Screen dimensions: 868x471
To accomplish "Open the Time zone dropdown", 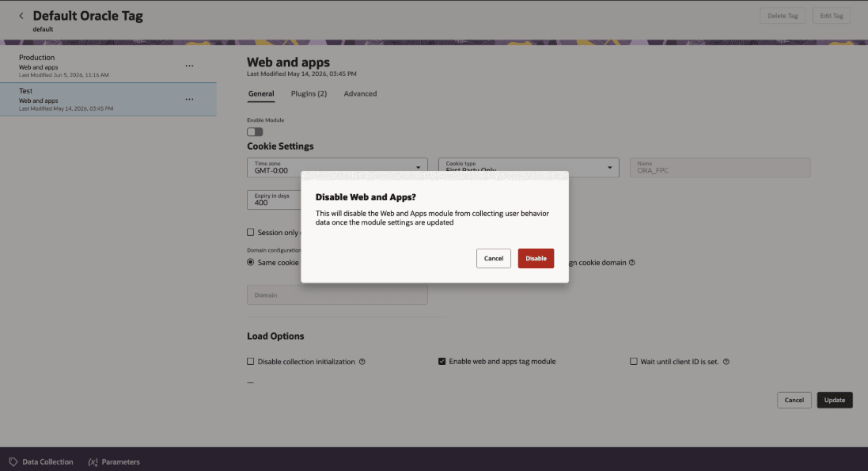I will tap(337, 167).
